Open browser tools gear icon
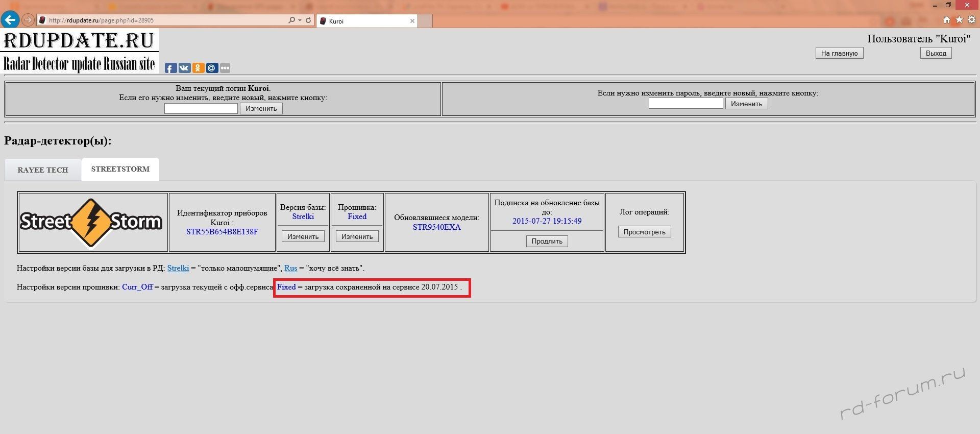 pos(972,20)
